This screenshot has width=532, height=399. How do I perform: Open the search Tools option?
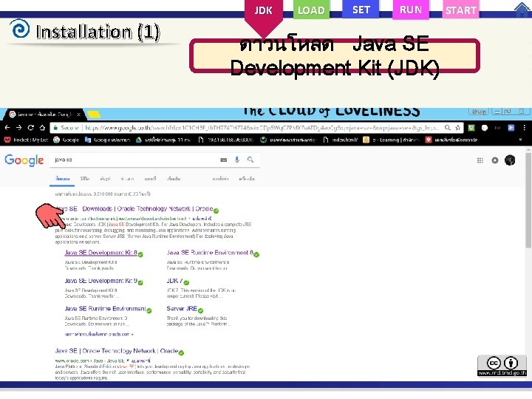point(247,179)
